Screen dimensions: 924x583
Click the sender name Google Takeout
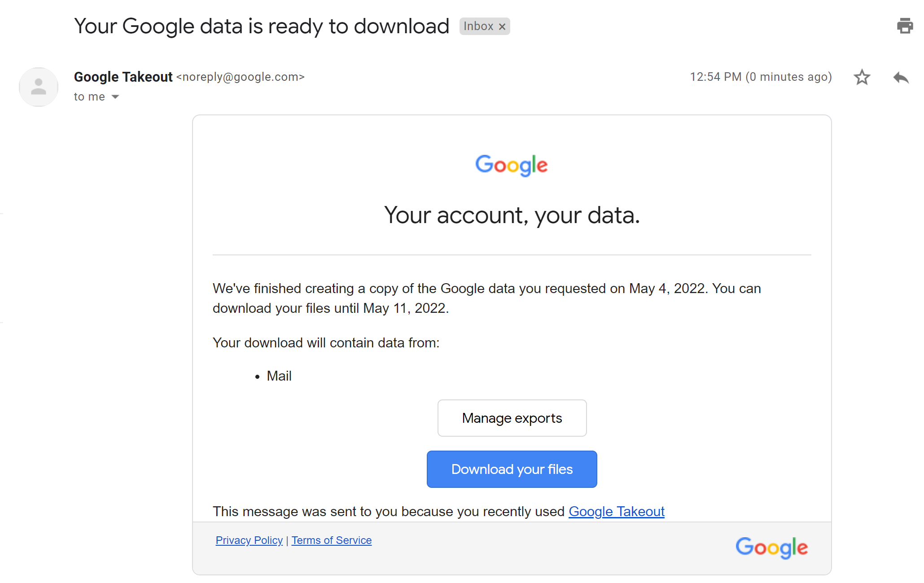[123, 77]
